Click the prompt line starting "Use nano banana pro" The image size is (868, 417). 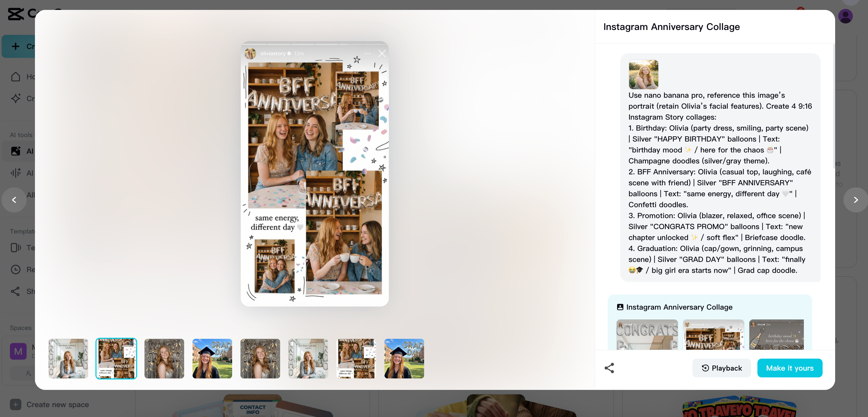click(x=707, y=95)
